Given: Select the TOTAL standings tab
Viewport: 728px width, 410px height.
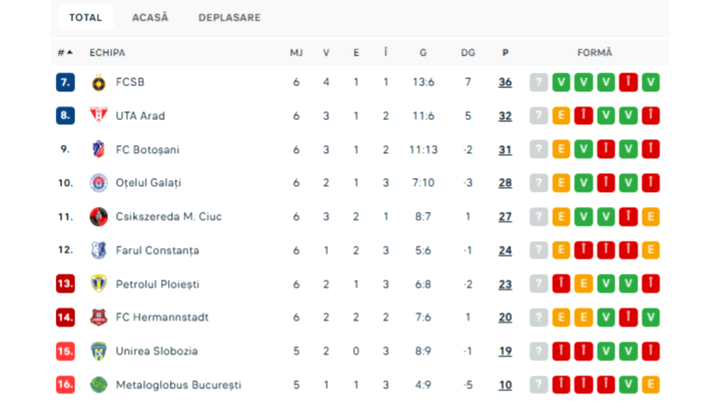Looking at the screenshot, I should (x=85, y=18).
